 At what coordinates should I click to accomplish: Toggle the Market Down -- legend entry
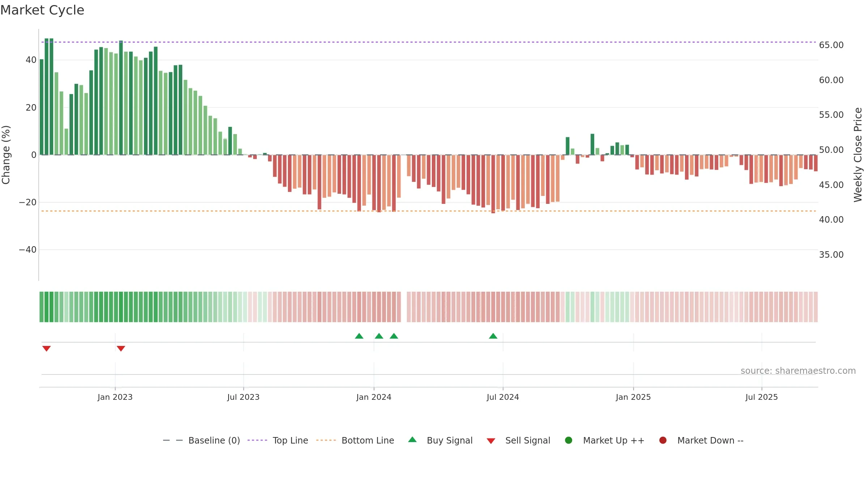(x=701, y=440)
